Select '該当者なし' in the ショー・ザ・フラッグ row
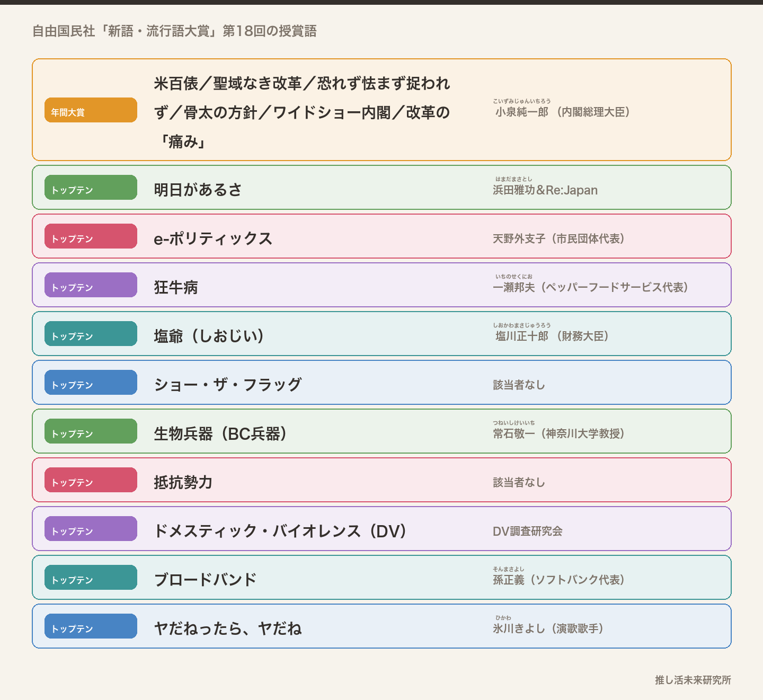Viewport: 763px width, 700px height. pyautogui.click(x=519, y=385)
